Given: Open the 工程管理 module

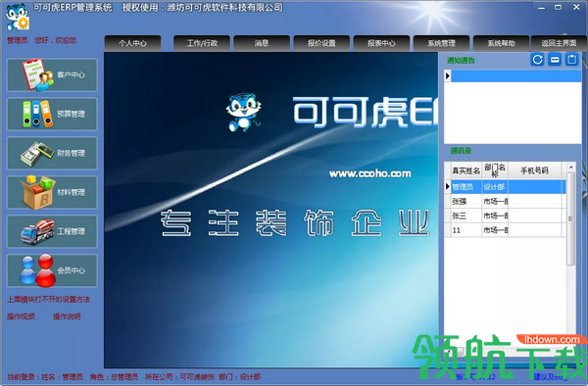Looking at the screenshot, I should pyautogui.click(x=52, y=231).
